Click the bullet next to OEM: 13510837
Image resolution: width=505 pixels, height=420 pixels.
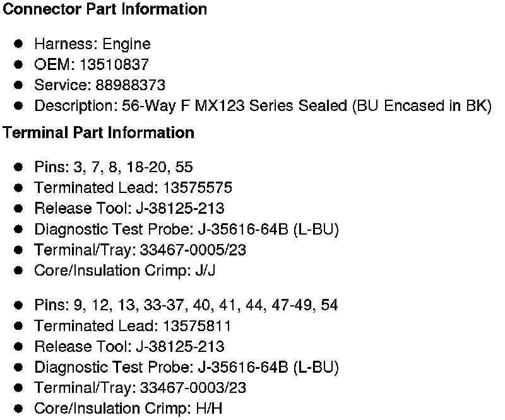[x=19, y=64]
